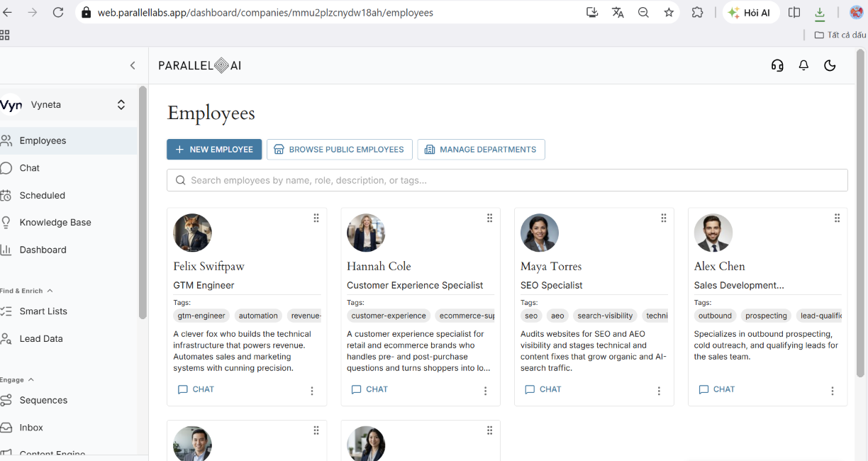Go back in browser history
This screenshot has height=461, width=868.
[x=8, y=12]
